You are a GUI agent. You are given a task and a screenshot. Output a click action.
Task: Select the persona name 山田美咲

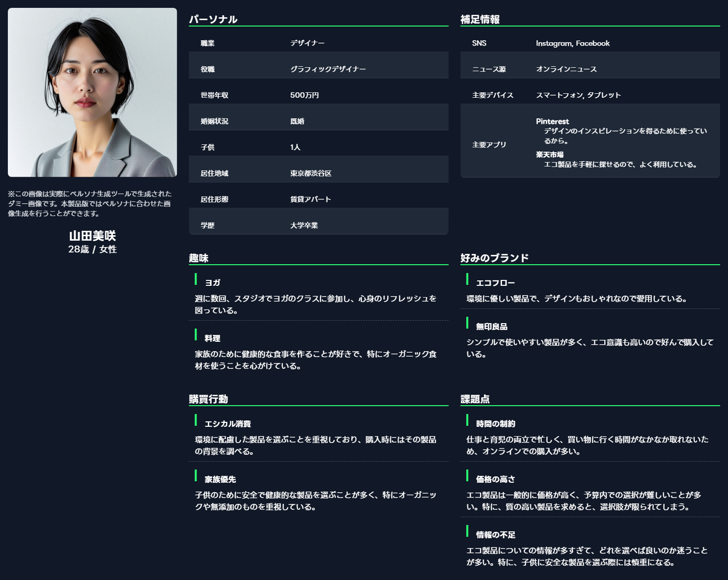[92, 236]
